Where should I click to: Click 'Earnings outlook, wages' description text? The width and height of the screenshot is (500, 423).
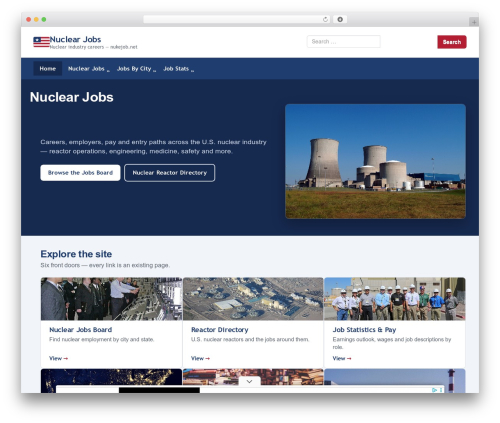(392, 343)
